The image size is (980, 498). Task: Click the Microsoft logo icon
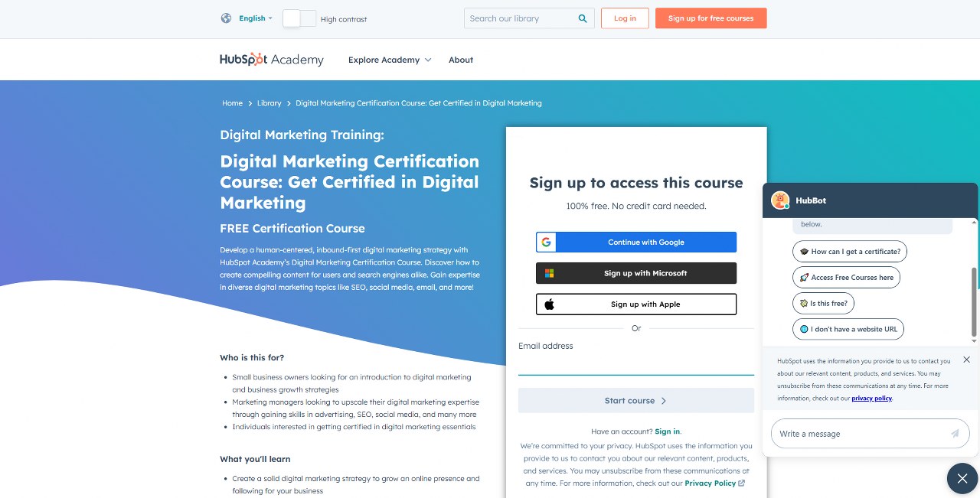[x=549, y=273]
